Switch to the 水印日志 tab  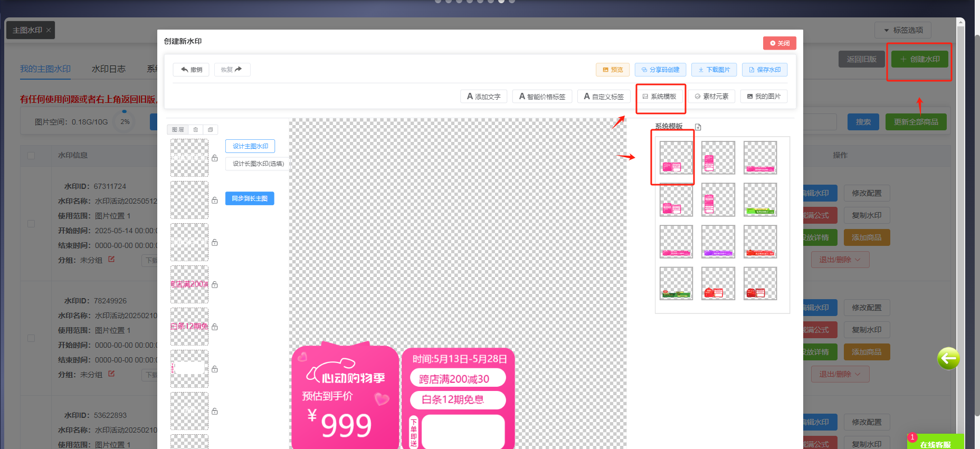point(109,69)
